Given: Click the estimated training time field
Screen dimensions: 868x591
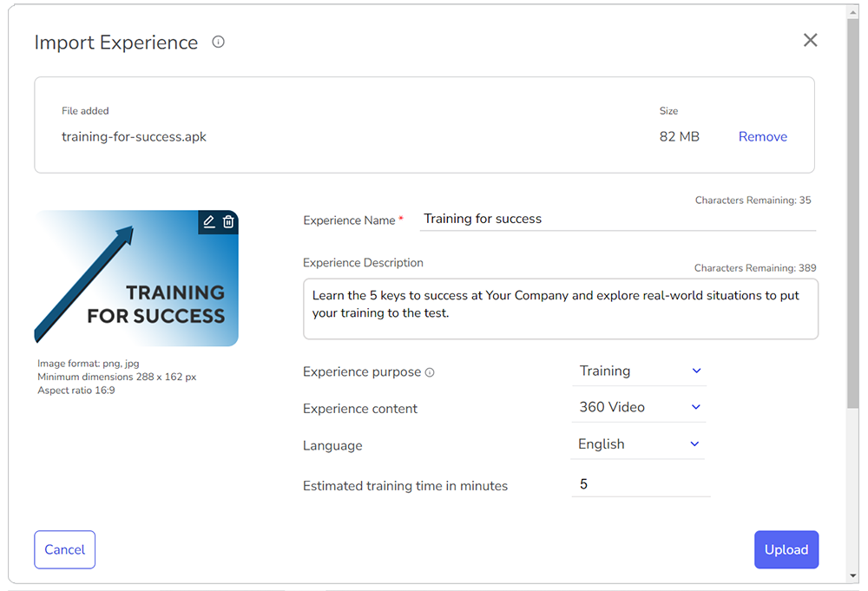Looking at the screenshot, I should [x=641, y=484].
